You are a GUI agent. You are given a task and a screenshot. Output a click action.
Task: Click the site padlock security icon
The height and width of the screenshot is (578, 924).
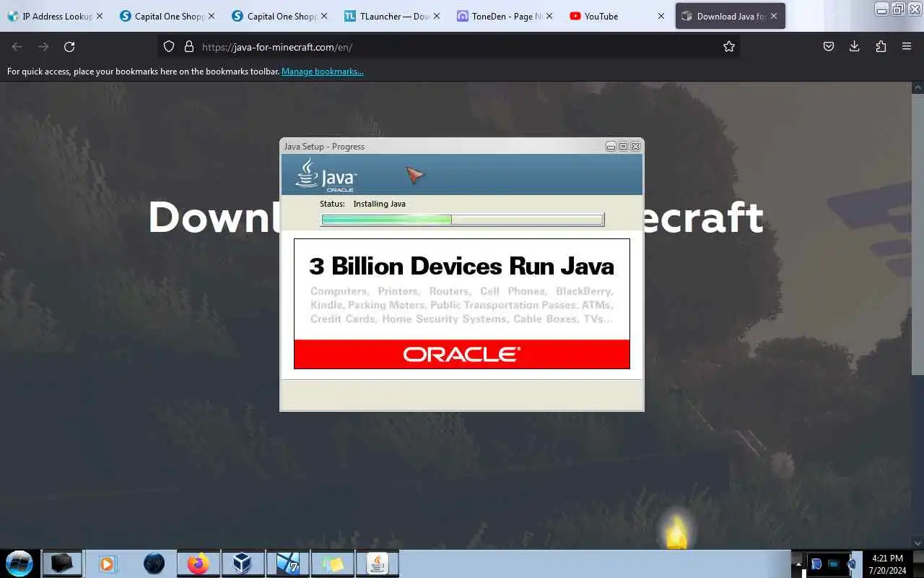coord(189,47)
